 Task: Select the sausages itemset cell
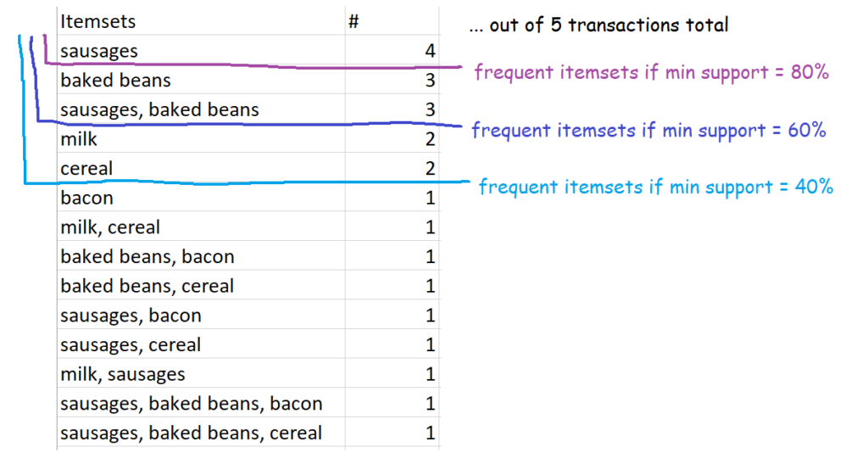(201, 50)
